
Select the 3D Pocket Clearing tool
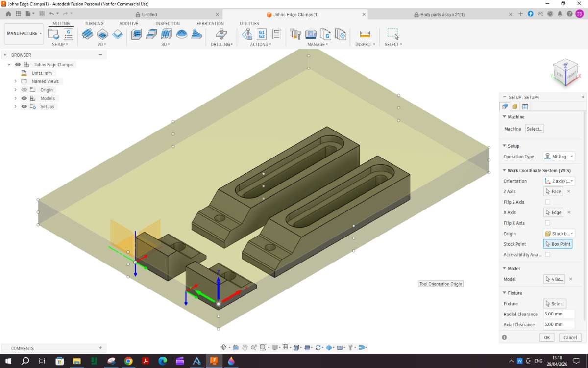[x=152, y=34]
